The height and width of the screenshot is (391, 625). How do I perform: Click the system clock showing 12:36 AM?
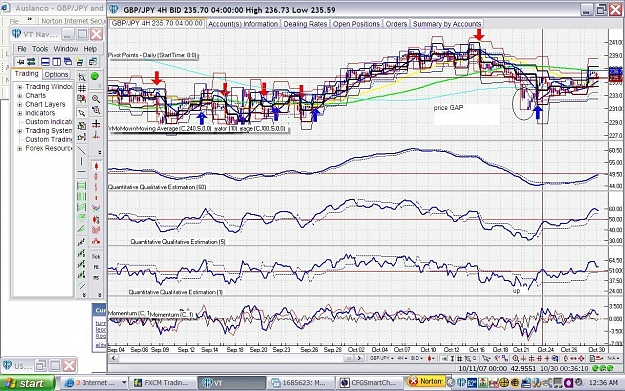[603, 383]
